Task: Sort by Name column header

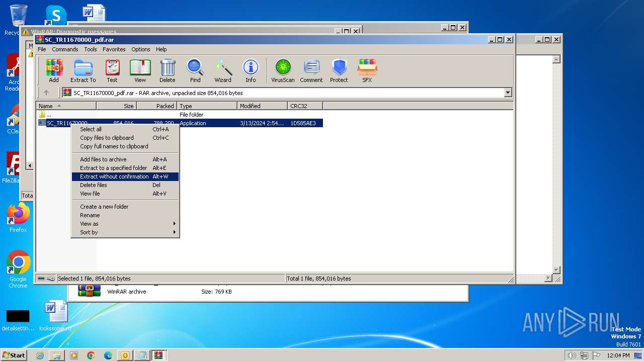Action: pos(66,106)
